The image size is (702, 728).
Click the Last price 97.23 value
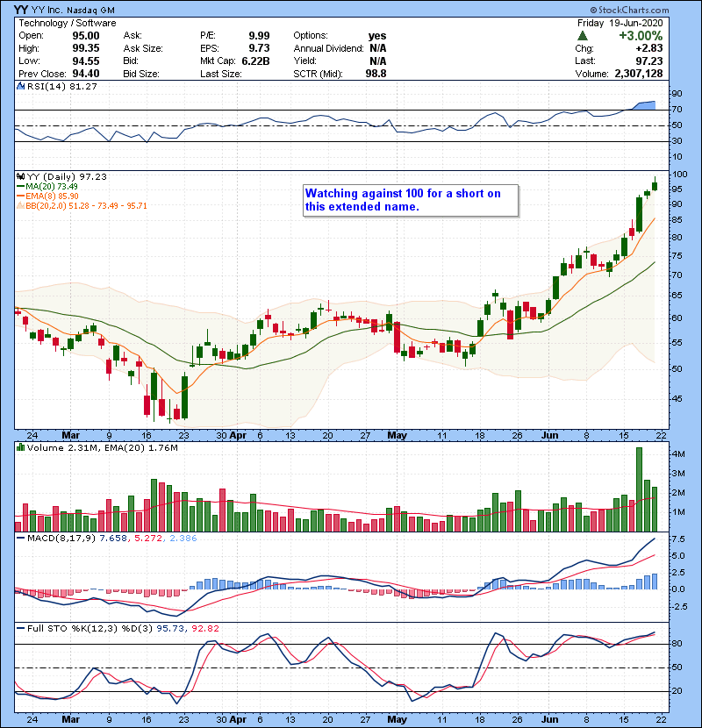tap(649, 61)
